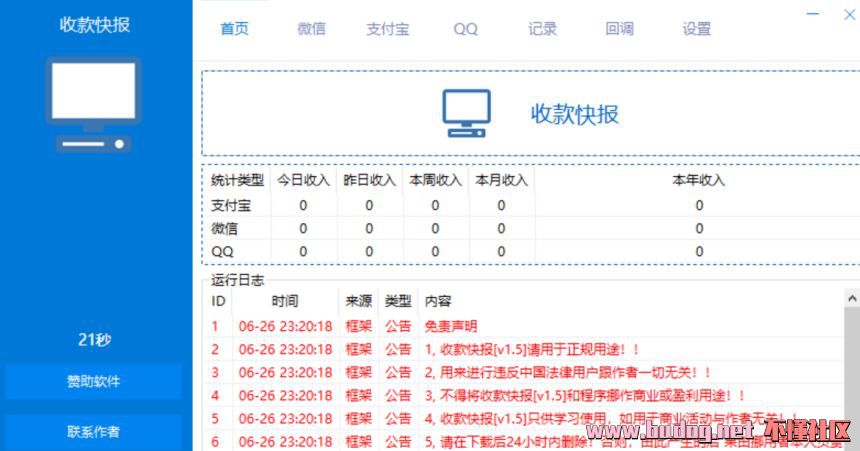Click the log 时间 column header

(285, 301)
